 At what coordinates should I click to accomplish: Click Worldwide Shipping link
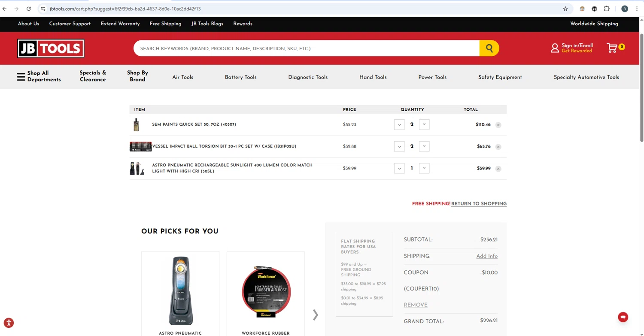coord(594,24)
